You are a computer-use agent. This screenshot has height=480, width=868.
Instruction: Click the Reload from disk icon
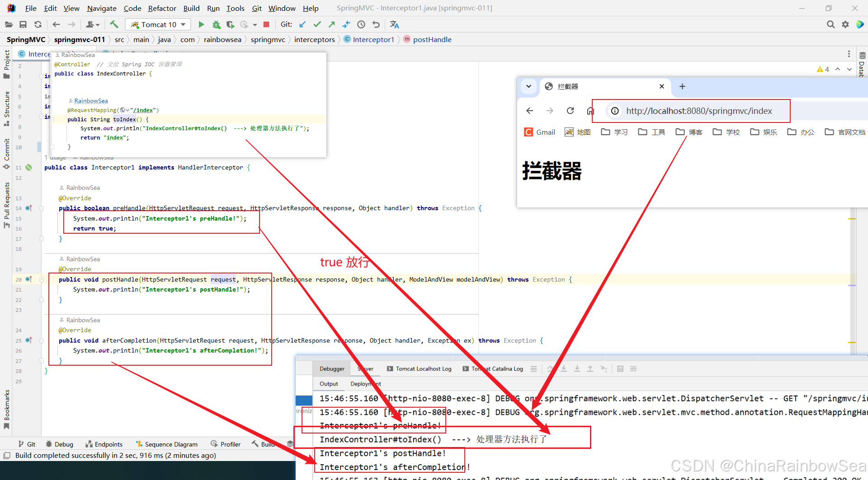click(38, 24)
